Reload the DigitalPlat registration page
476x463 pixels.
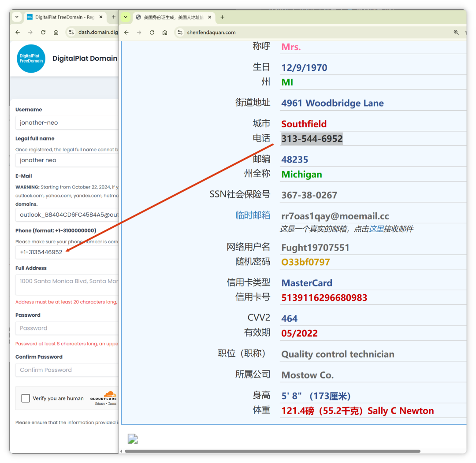pyautogui.click(x=43, y=32)
